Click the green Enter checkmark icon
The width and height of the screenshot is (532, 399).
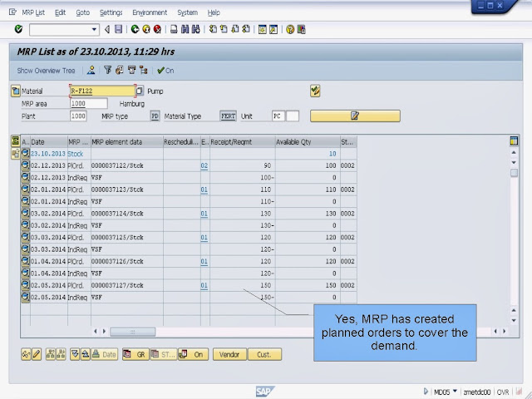[18, 30]
